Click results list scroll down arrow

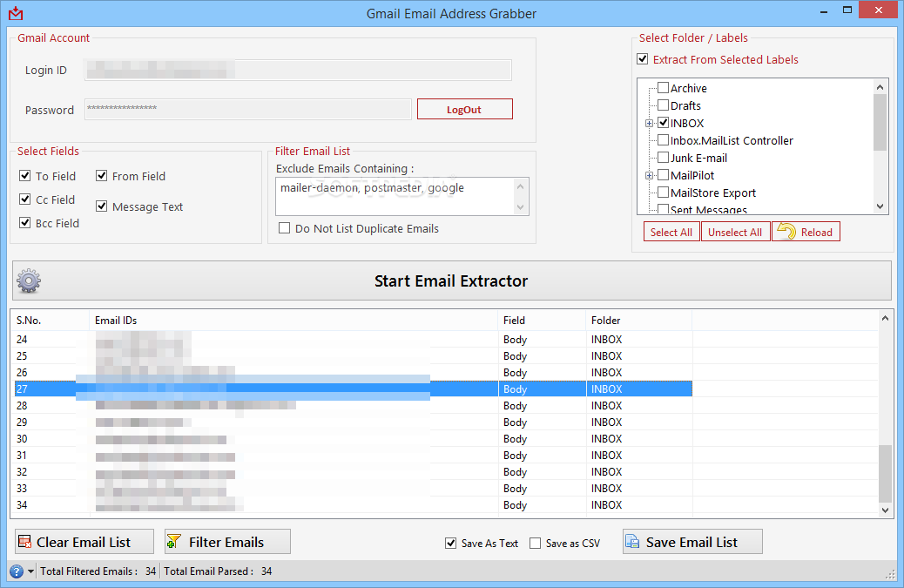[885, 510]
